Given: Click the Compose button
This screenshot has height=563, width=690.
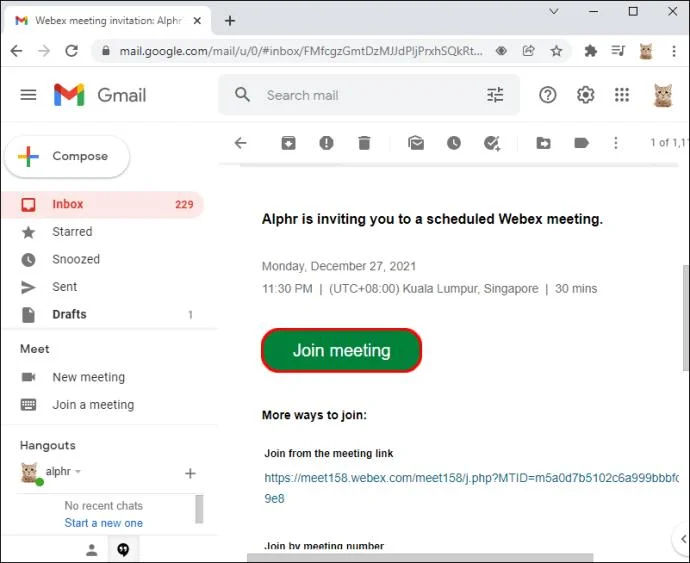Looking at the screenshot, I should (67, 156).
